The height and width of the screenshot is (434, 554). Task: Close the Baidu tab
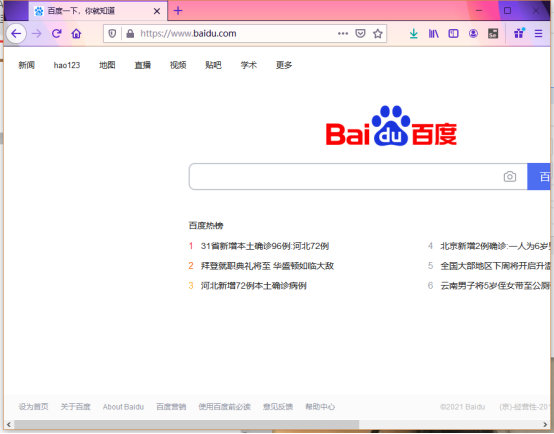[157, 11]
